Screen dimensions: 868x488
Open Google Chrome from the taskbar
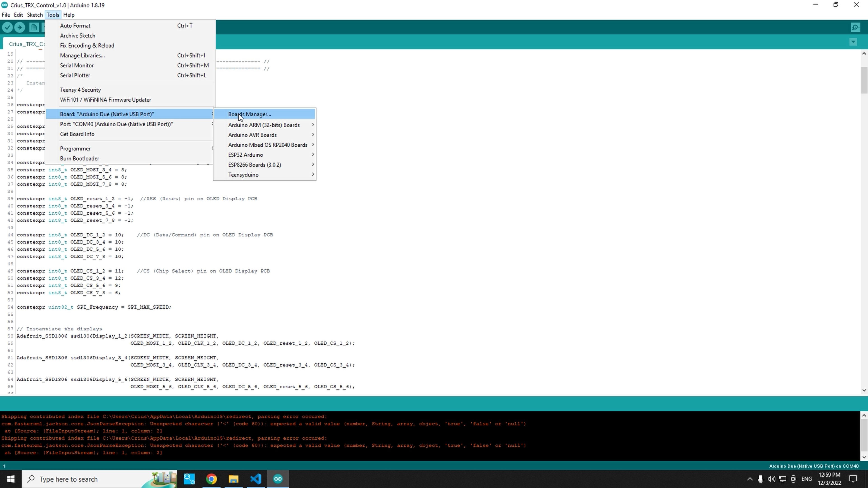[x=211, y=479]
